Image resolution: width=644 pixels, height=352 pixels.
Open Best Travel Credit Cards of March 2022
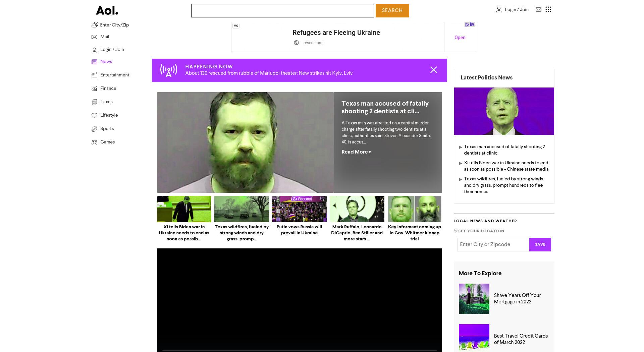(521, 339)
